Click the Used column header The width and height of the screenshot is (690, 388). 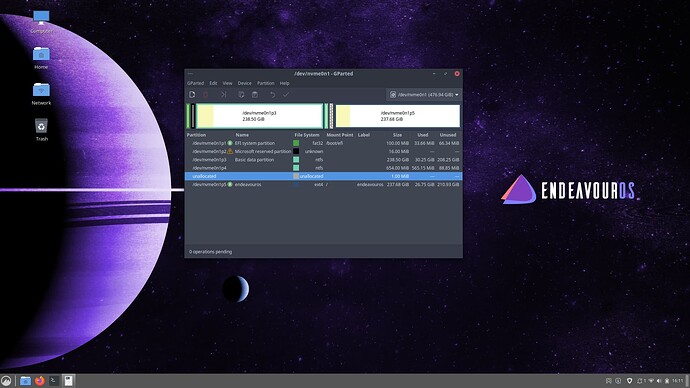click(x=422, y=135)
